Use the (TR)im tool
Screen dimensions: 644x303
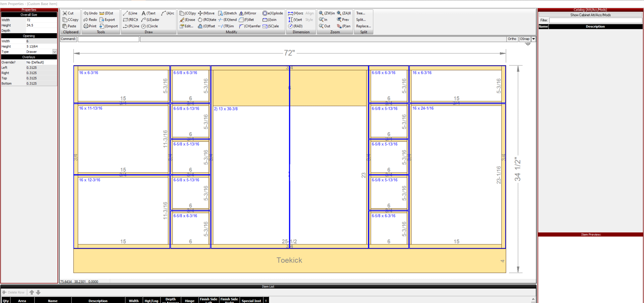226,26
